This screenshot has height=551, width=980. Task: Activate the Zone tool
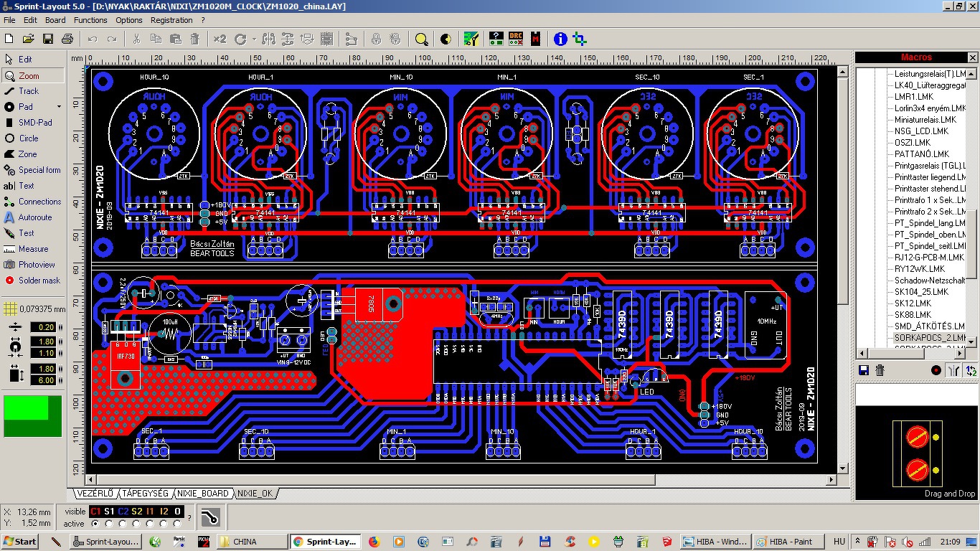(29, 154)
